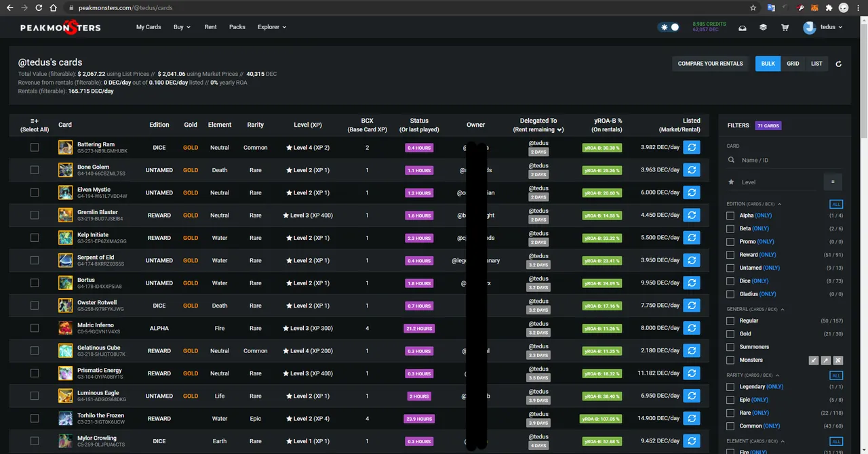The height and width of the screenshot is (454, 868).
Task: Click the blue refresh button for Torhilo the Frozen
Action: pos(691,418)
